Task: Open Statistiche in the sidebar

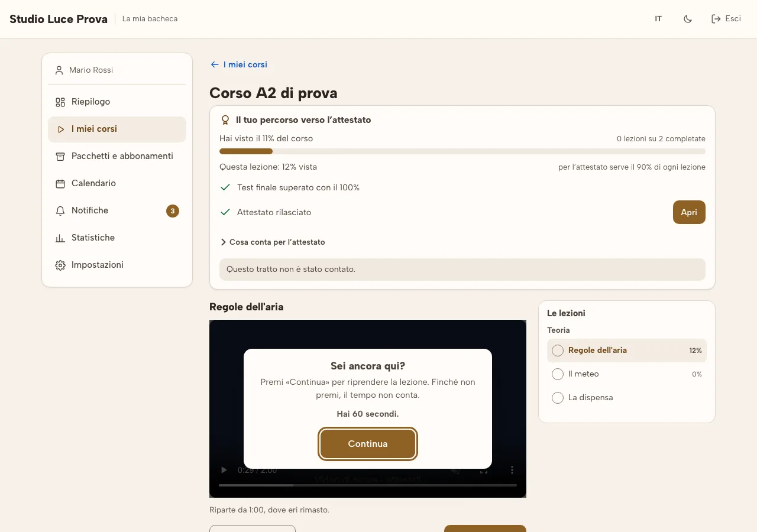Action: point(117,238)
